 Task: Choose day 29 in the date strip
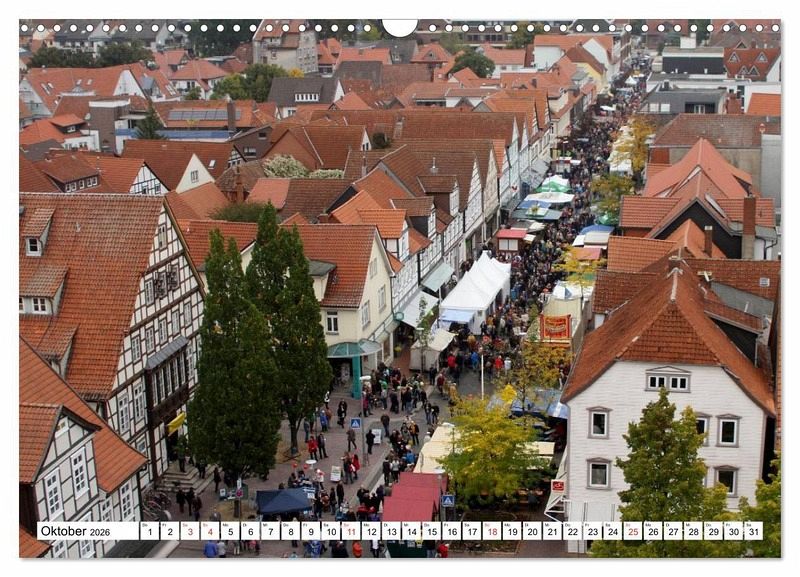[713, 531]
